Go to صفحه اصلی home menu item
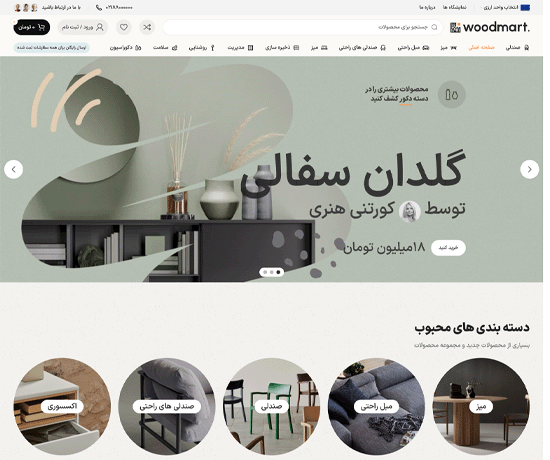The width and height of the screenshot is (550, 460). [481, 47]
